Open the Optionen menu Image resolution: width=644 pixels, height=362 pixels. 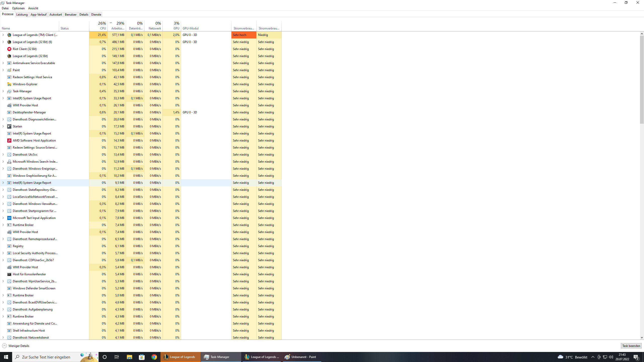coord(18,8)
